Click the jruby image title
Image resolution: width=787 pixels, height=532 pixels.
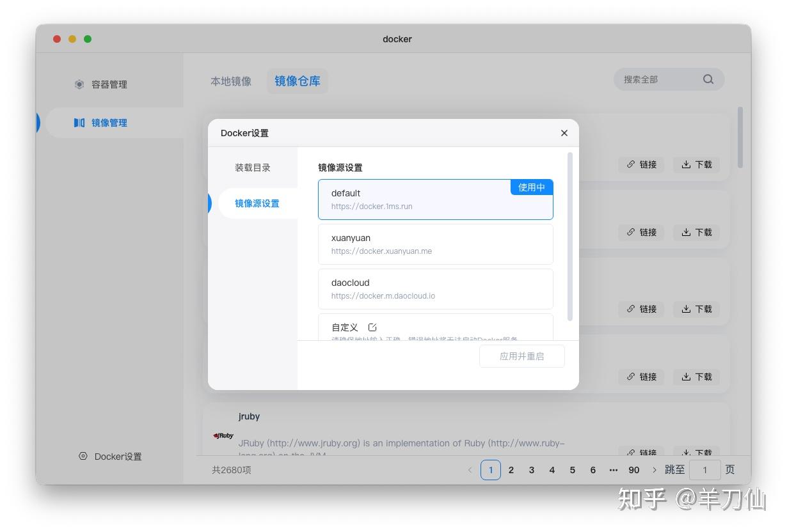[249, 416]
